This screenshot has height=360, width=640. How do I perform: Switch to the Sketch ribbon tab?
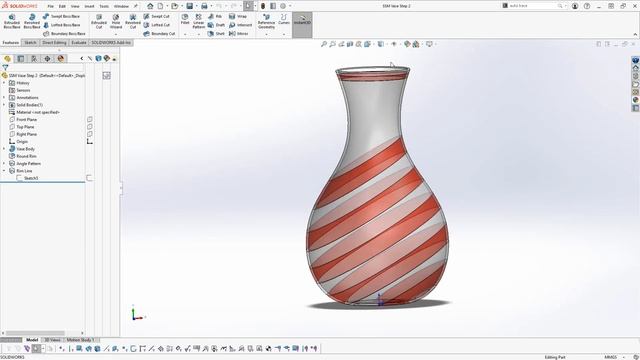coord(30,42)
